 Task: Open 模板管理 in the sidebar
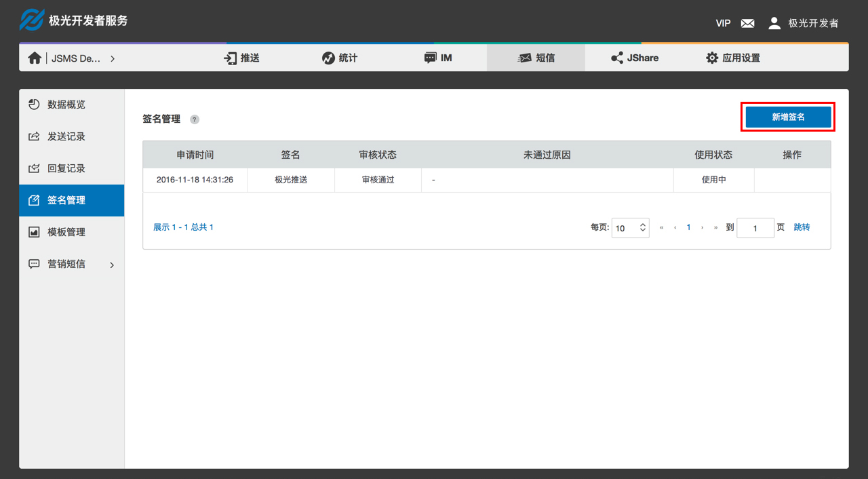(x=72, y=232)
